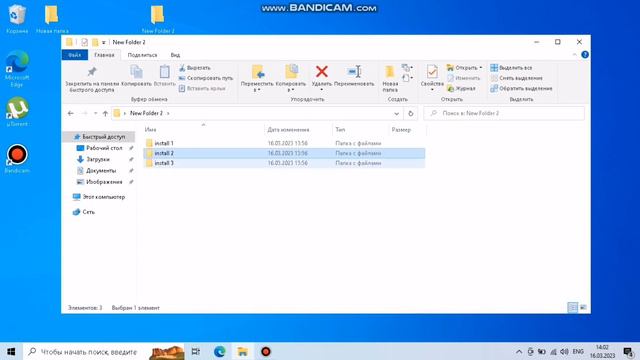Viewport: 640px width, 360px height.
Task: Open the Файл tab
Action: (75, 55)
